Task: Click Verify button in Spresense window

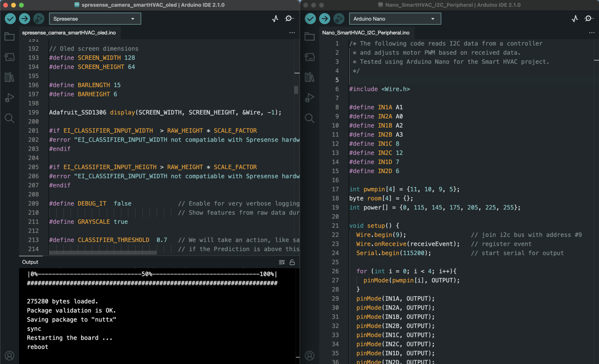Action: 10,19
